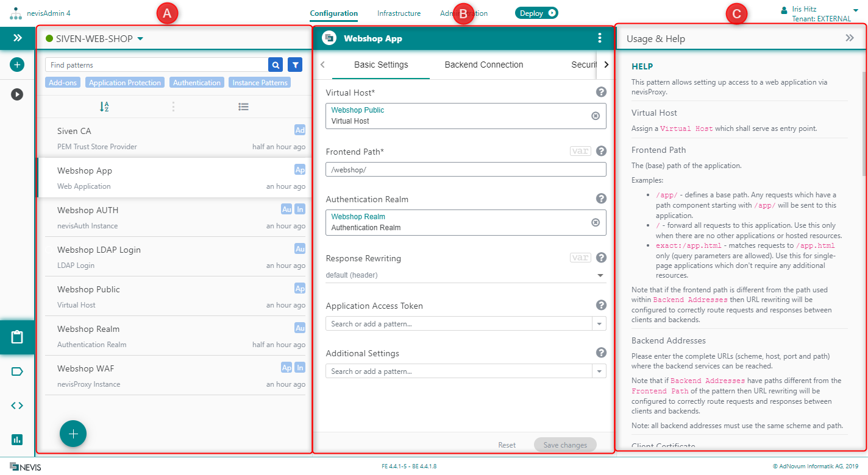Toggle the Add-ons filter tag
This screenshot has width=868, height=475.
(63, 83)
